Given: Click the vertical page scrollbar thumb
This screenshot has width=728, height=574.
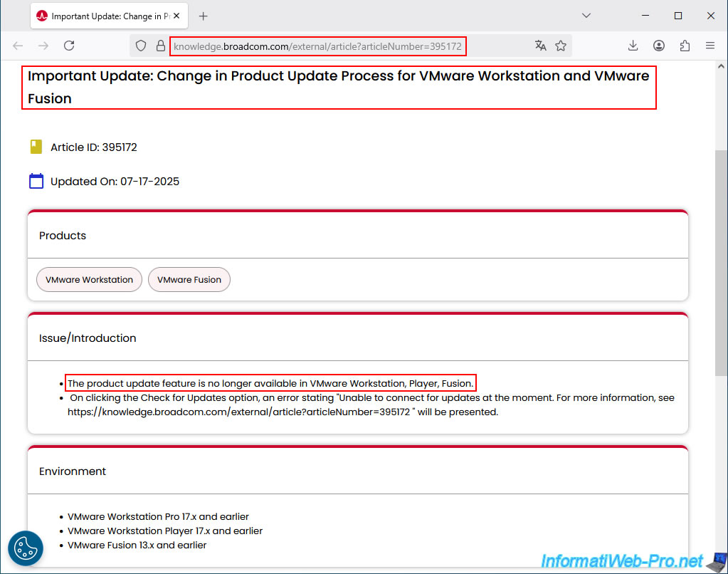Looking at the screenshot, I should point(721,263).
